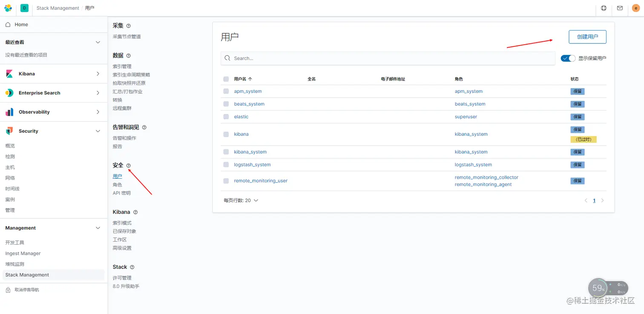This screenshot has height=314, width=644.
Task: Open the logstash_system role link
Action: [473, 165]
